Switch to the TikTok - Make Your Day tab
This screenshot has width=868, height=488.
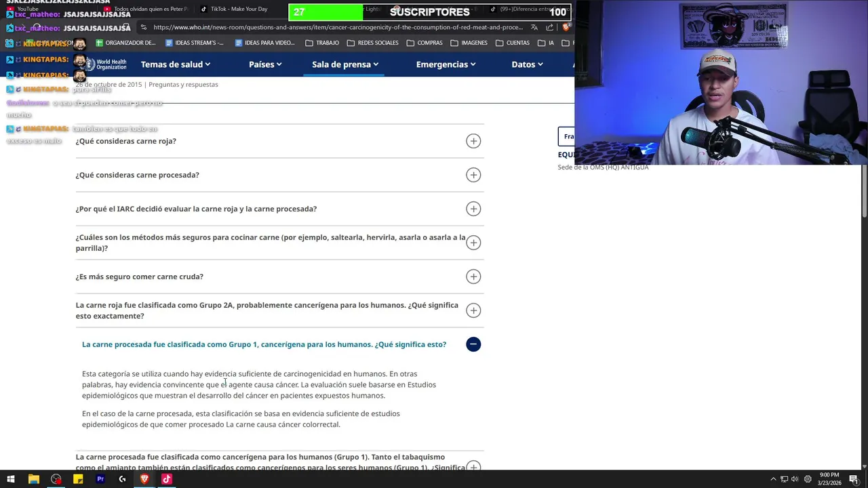click(234, 9)
